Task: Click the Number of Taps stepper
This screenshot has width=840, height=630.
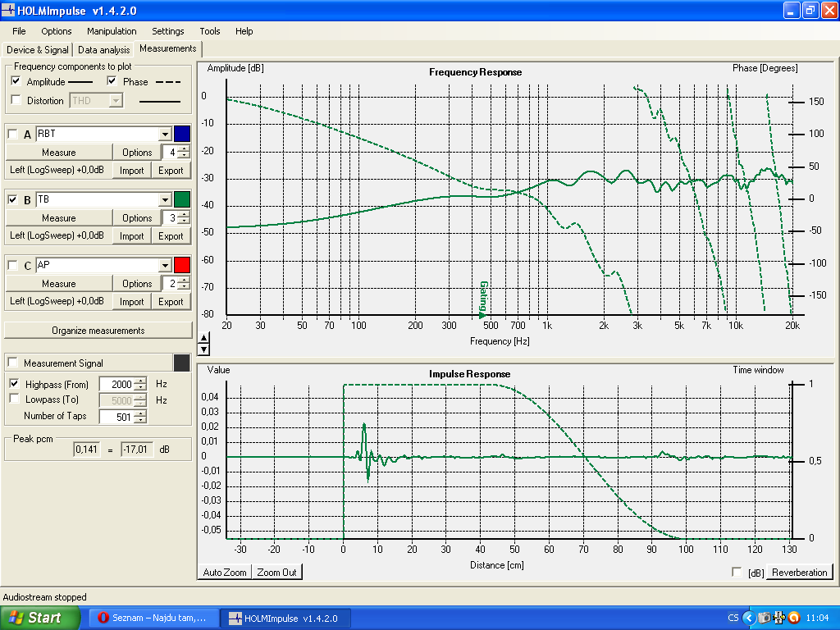Action: (x=140, y=417)
